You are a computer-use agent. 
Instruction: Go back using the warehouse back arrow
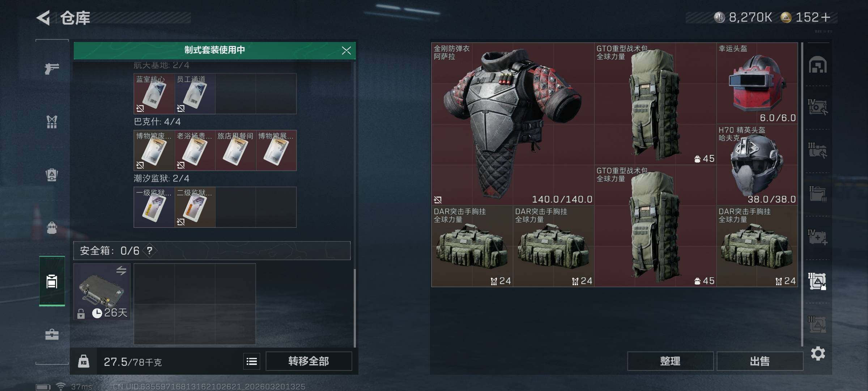click(x=43, y=18)
